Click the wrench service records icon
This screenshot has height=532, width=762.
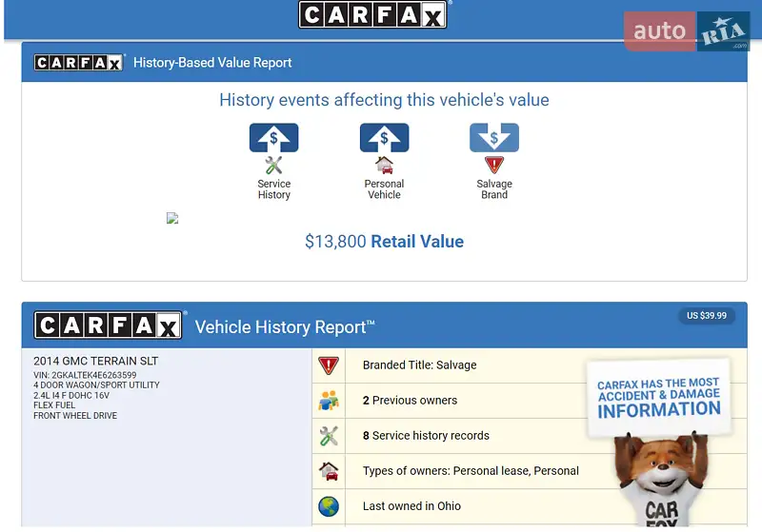[329, 436]
